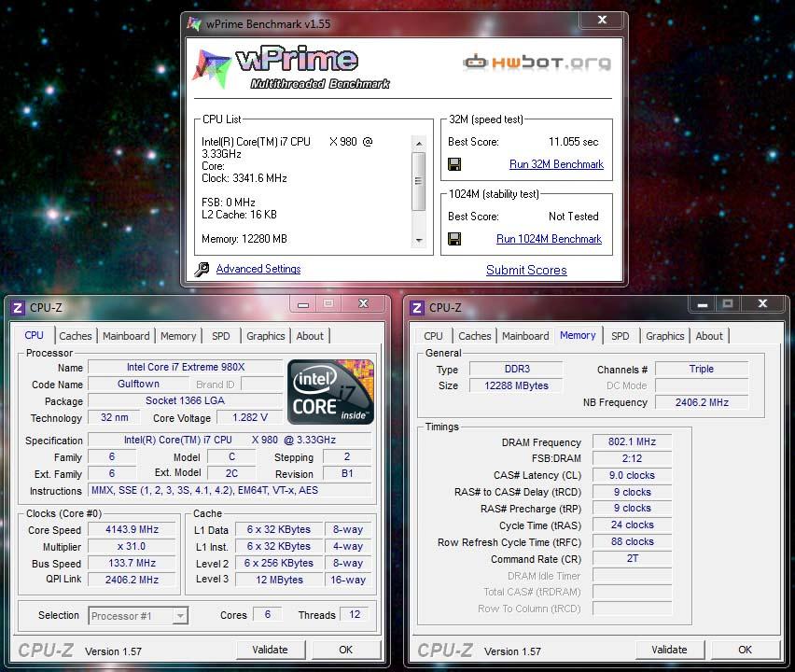Click the Best Score '11.055 sec'
The width and height of the screenshot is (795, 672).
pos(574,142)
